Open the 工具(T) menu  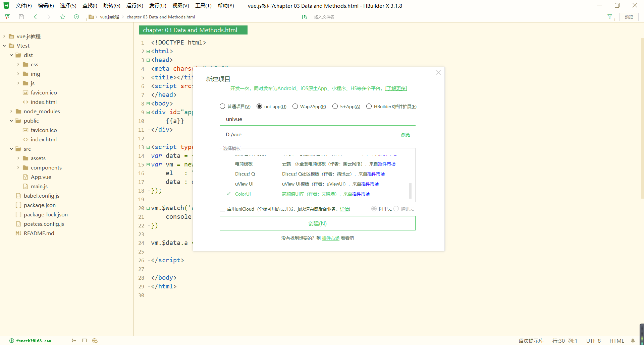203,6
